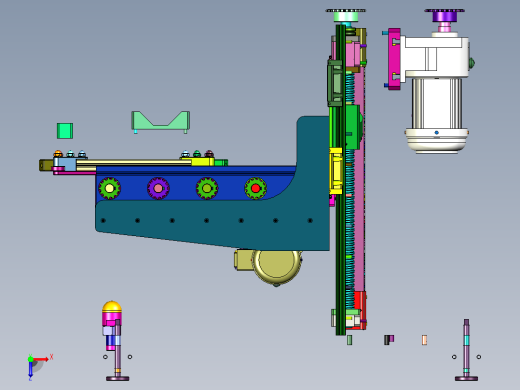Pick the small black and magenta block
The image size is (520, 390).
pyautogui.click(x=389, y=340)
